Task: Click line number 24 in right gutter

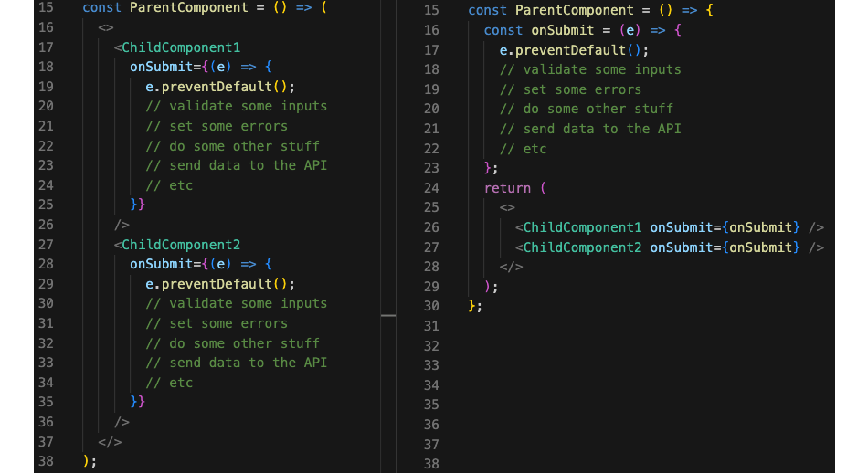Action: (432, 188)
